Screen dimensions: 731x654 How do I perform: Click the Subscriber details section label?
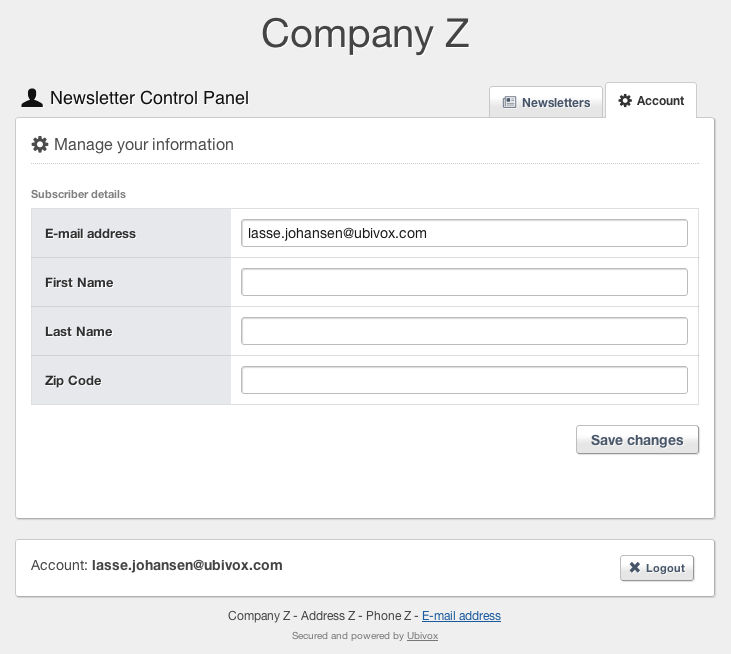pyautogui.click(x=78, y=194)
